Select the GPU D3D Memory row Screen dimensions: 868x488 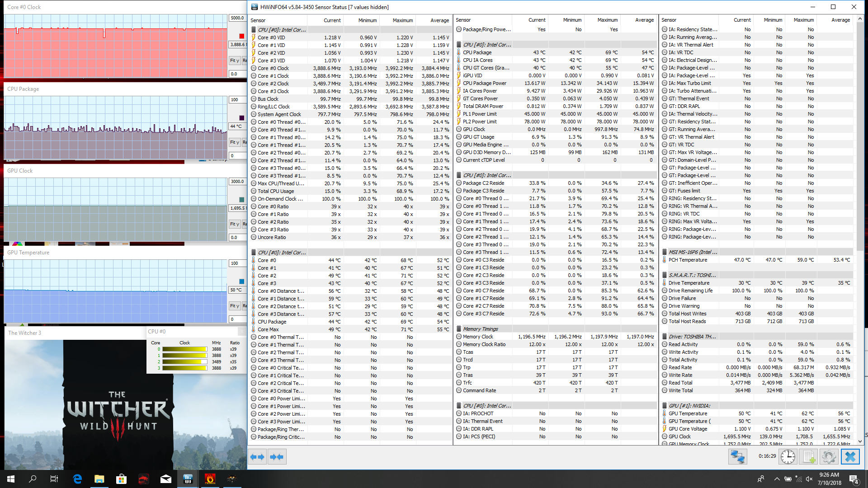555,152
